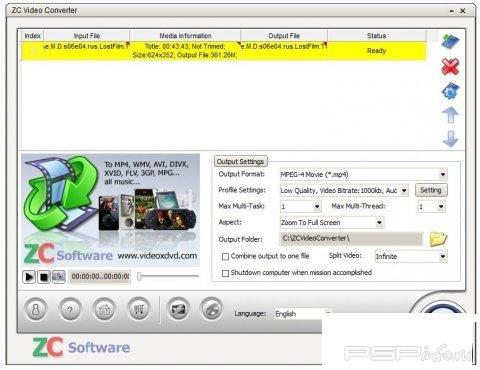Stop the preview playback
The height and width of the screenshot is (370, 480).
(44, 277)
